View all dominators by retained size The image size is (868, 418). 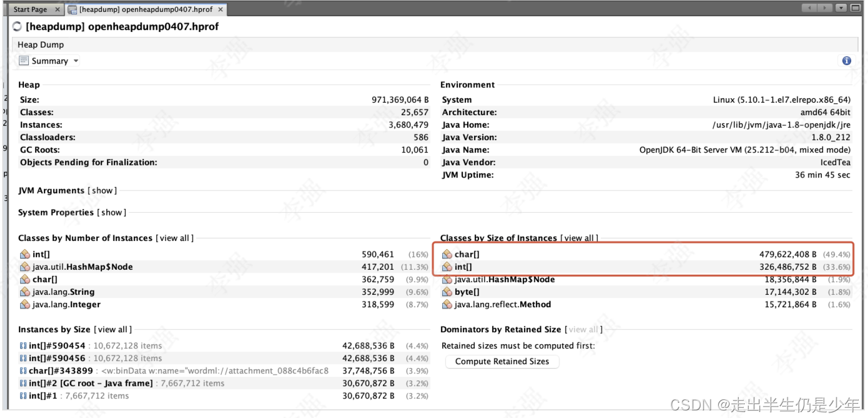pyautogui.click(x=584, y=330)
